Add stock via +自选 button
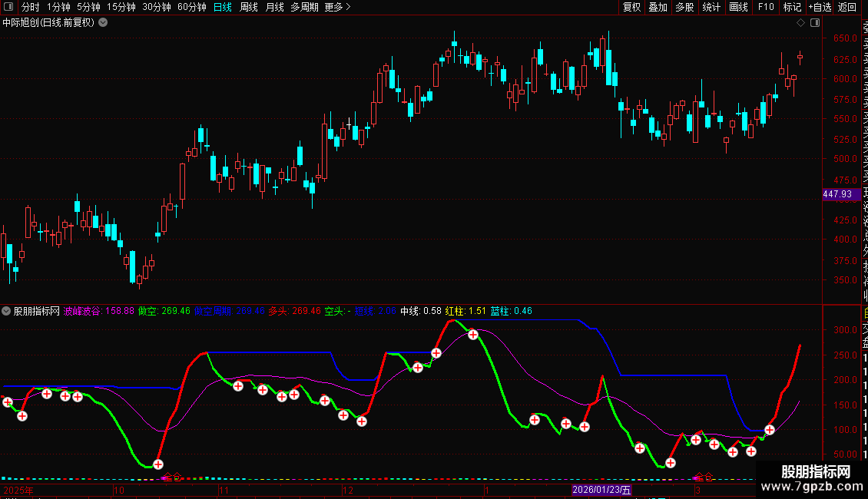Screen dimensions: 868x499 [820, 7]
